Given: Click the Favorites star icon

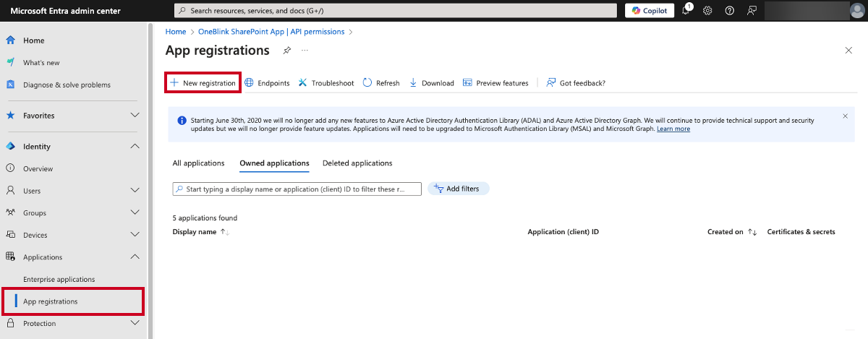Looking at the screenshot, I should 11,116.
